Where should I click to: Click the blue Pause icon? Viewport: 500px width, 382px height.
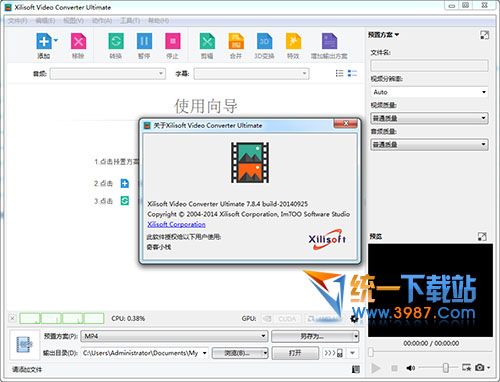[144, 41]
